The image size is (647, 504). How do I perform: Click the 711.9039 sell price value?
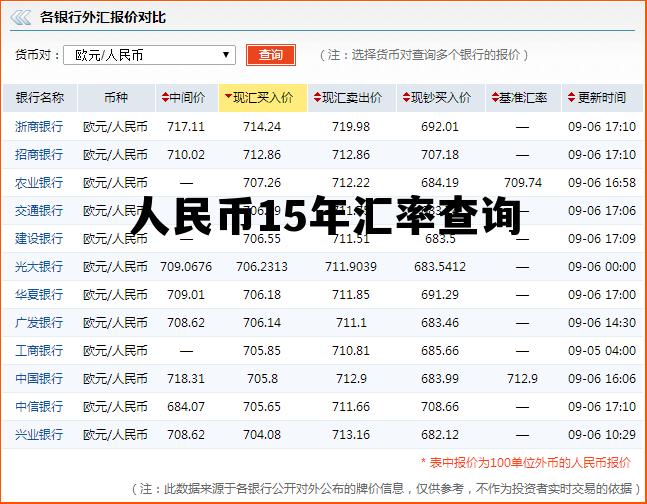(x=351, y=267)
